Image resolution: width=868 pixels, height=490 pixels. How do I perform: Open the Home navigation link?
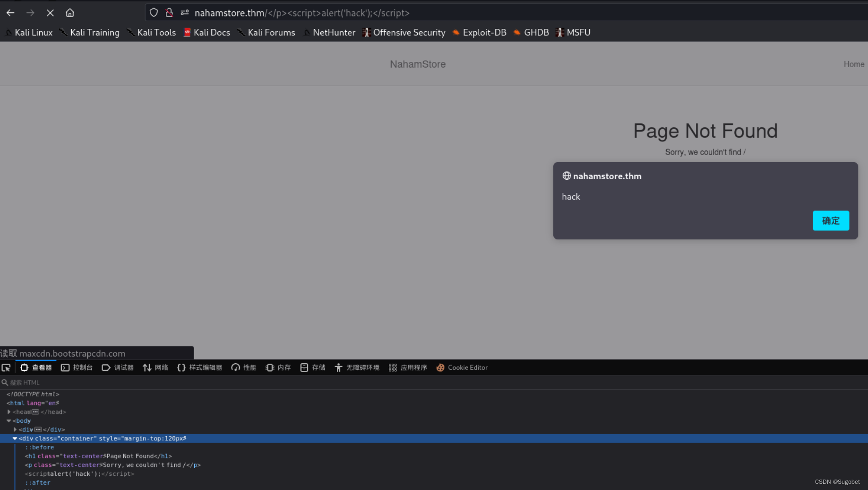(x=854, y=64)
